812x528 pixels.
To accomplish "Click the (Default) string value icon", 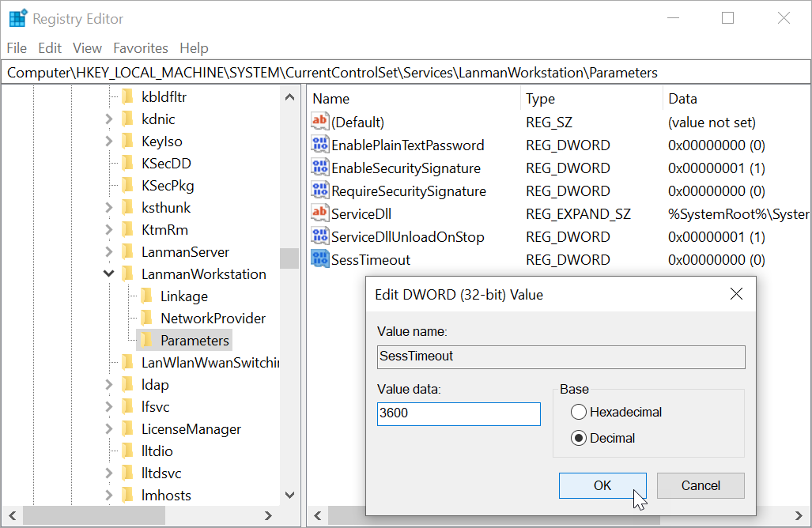I will (319, 122).
